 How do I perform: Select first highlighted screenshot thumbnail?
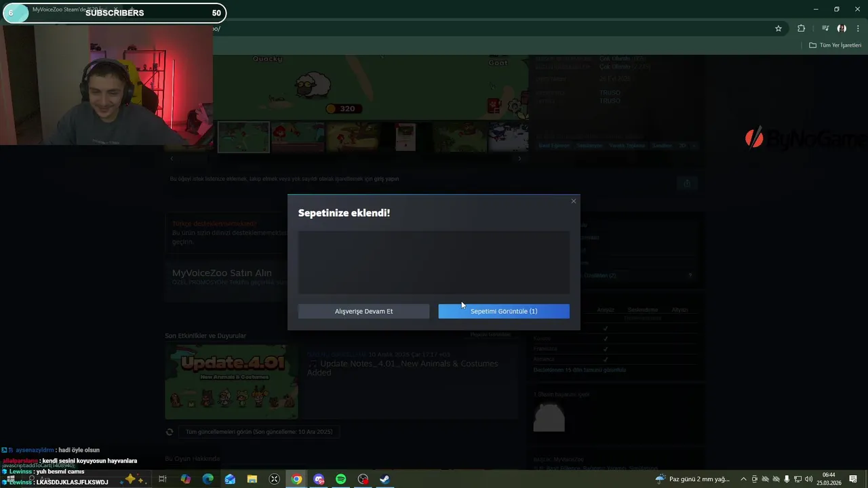click(243, 137)
